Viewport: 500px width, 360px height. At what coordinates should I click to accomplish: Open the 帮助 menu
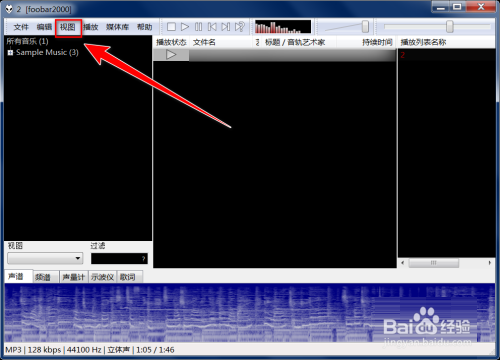click(x=144, y=27)
